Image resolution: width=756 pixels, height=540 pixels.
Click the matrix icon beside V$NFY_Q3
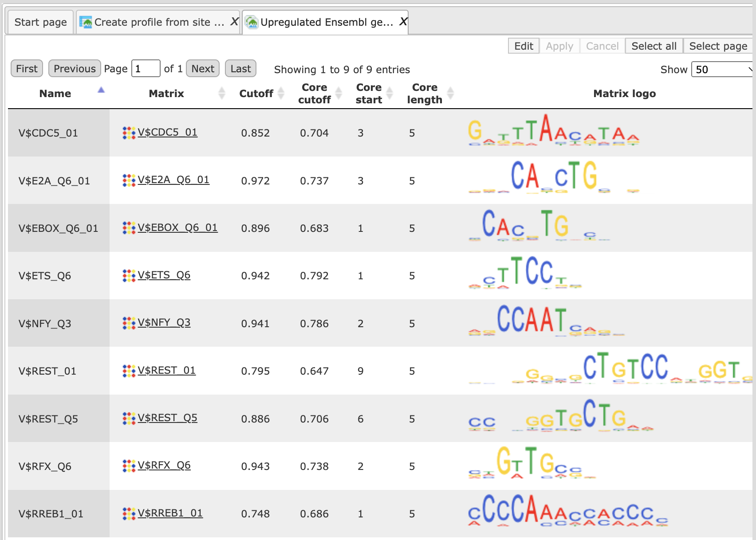coord(129,323)
